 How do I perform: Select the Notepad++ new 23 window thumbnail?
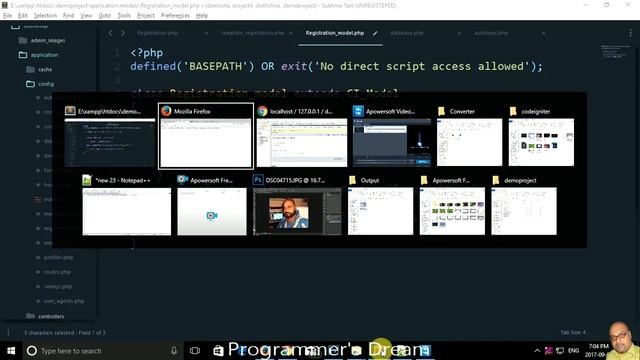127,211
